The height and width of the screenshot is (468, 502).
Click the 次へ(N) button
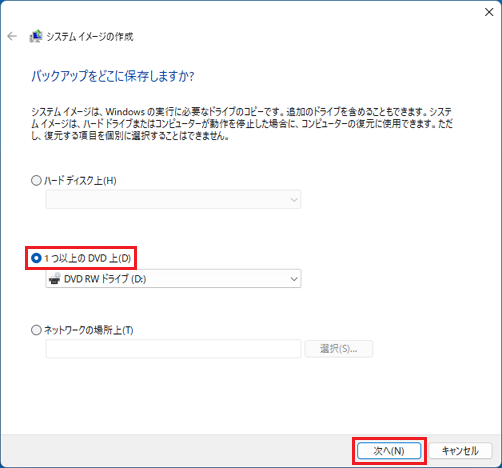[389, 451]
